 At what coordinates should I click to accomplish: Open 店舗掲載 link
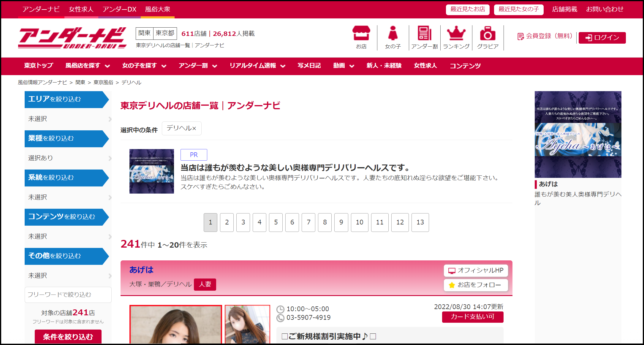click(x=565, y=9)
